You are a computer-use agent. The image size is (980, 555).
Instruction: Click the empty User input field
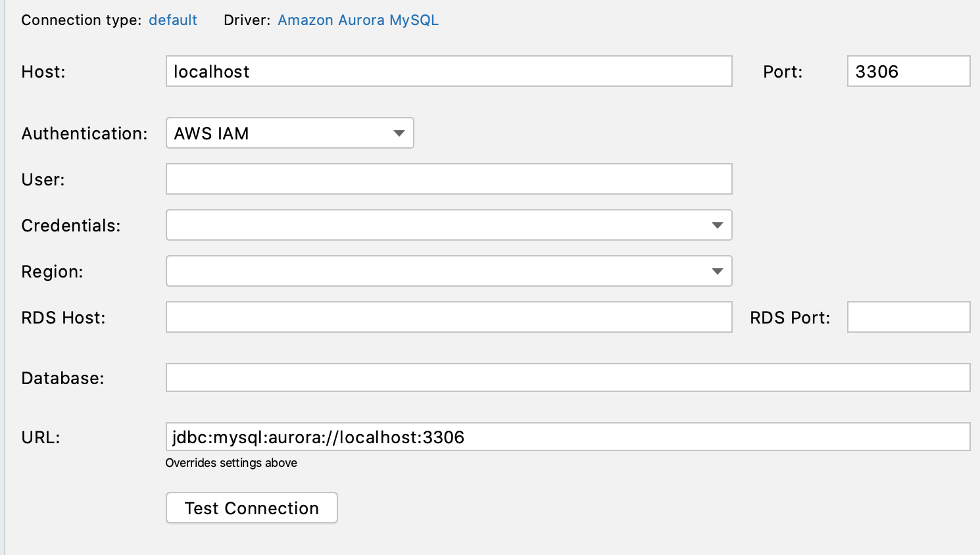coord(449,178)
